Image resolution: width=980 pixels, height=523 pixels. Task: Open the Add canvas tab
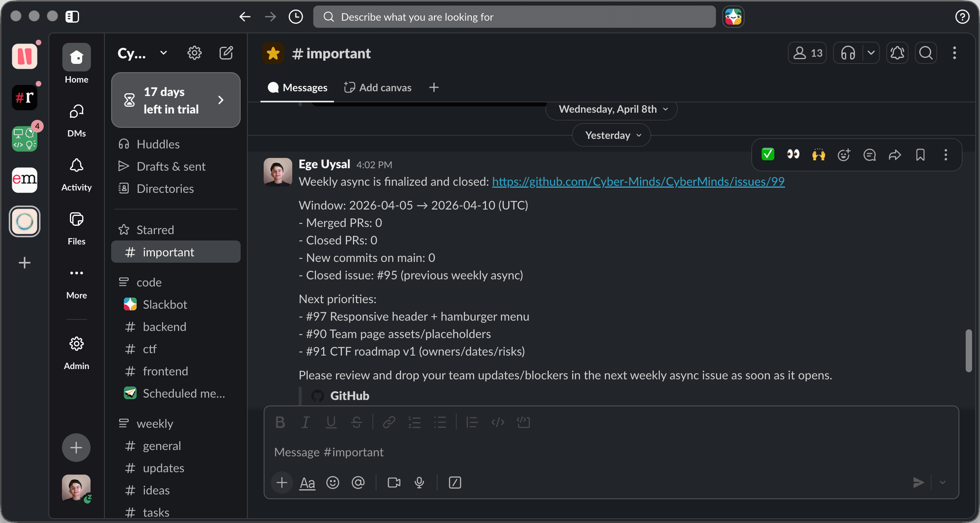[378, 88]
